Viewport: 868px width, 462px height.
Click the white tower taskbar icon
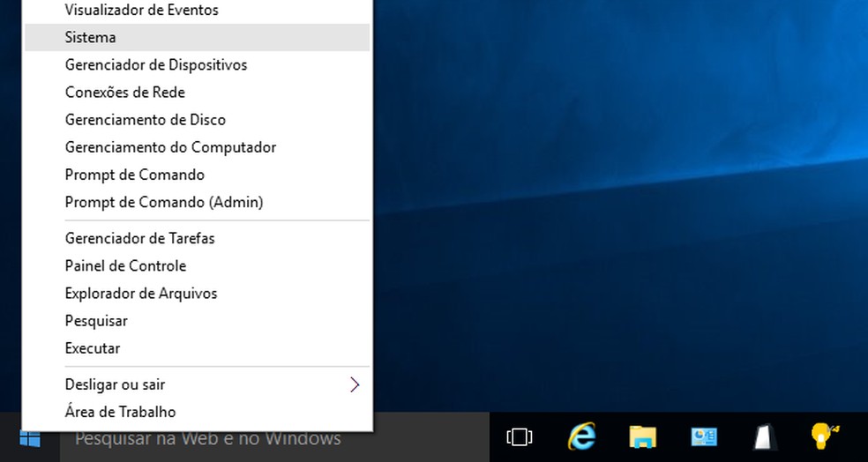tap(765, 437)
